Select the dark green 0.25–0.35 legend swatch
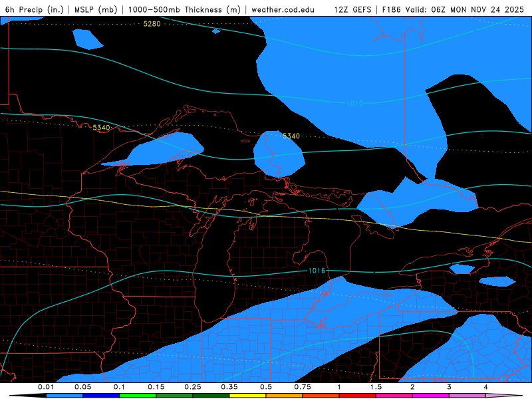Image resolution: width=532 pixels, height=399 pixels. coord(211,396)
